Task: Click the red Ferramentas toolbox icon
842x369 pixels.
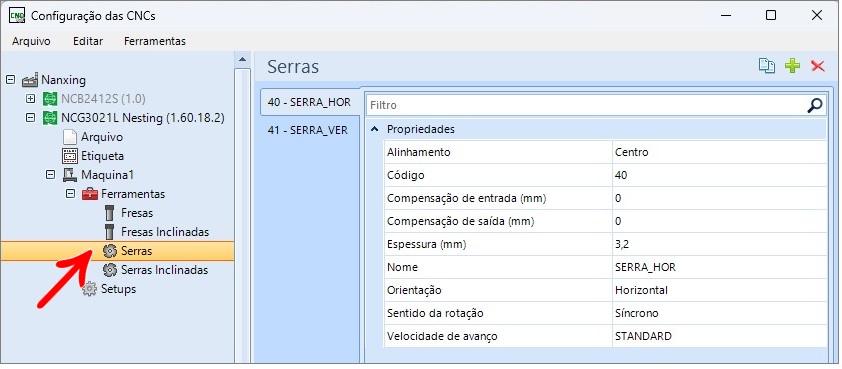Action: pyautogui.click(x=90, y=194)
